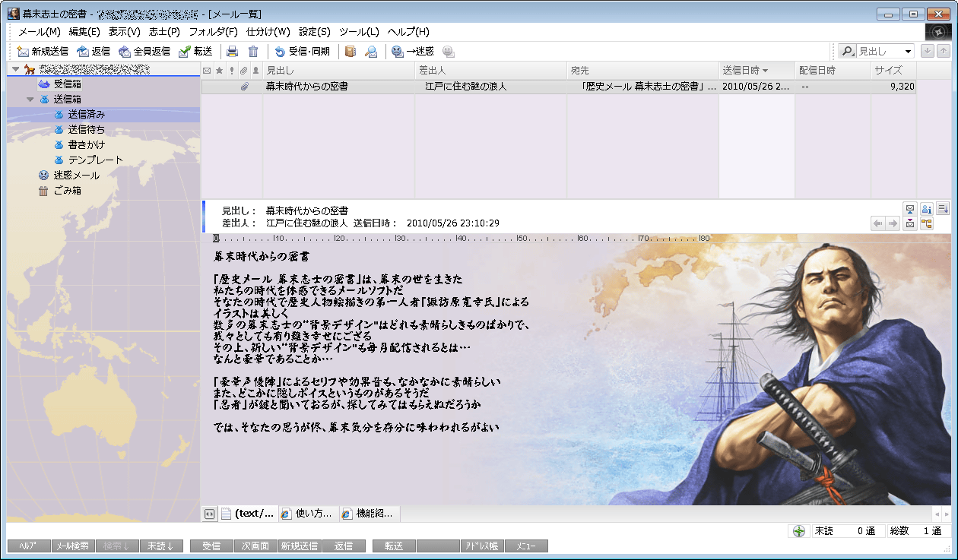Sort list by 送信日時 column header

757,71
